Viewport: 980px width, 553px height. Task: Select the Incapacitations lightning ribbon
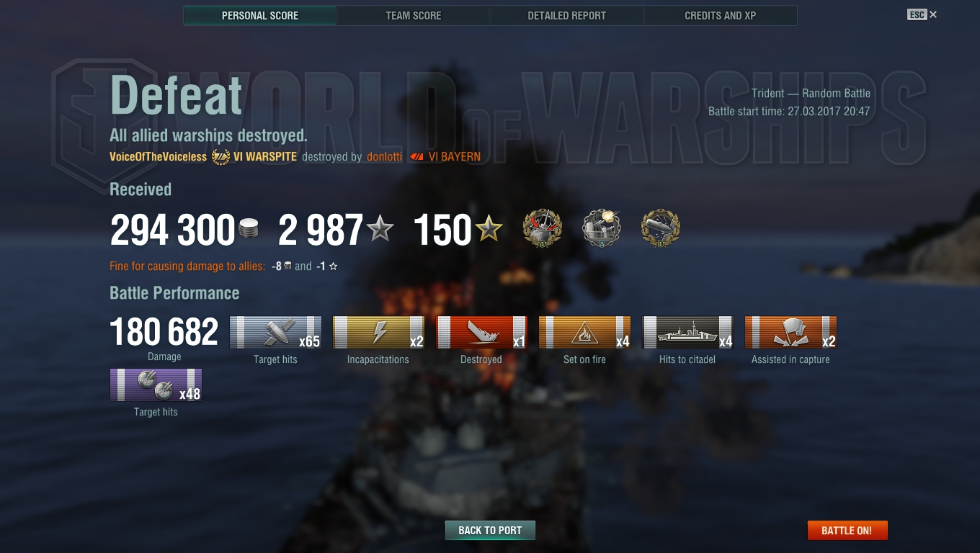[x=378, y=333]
